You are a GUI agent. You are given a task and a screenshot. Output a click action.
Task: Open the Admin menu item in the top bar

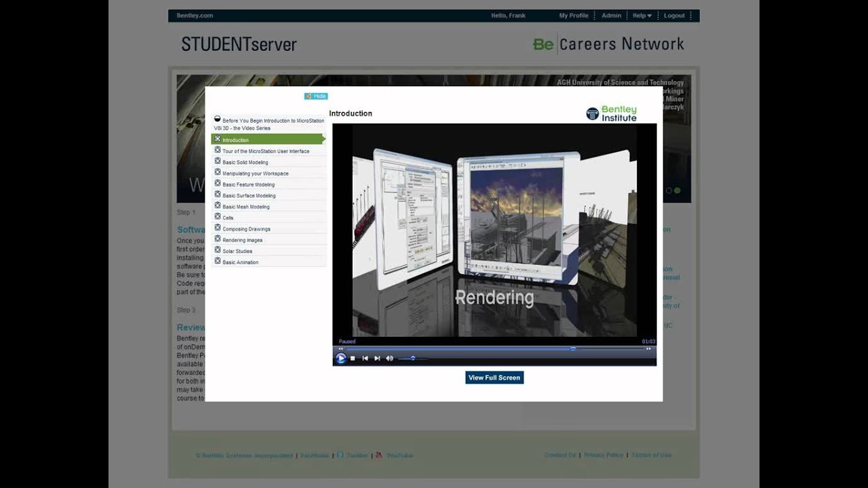(611, 16)
